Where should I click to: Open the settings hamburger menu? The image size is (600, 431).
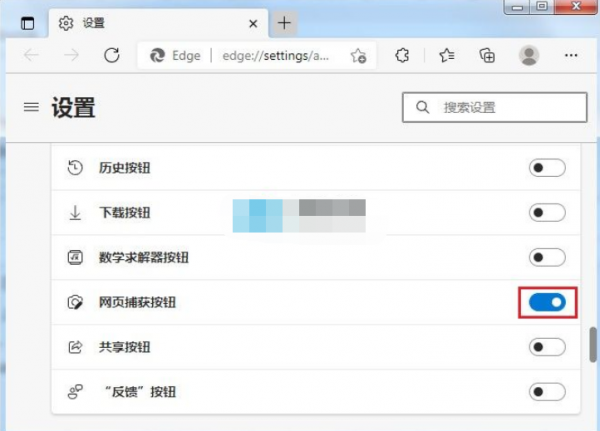tap(31, 107)
